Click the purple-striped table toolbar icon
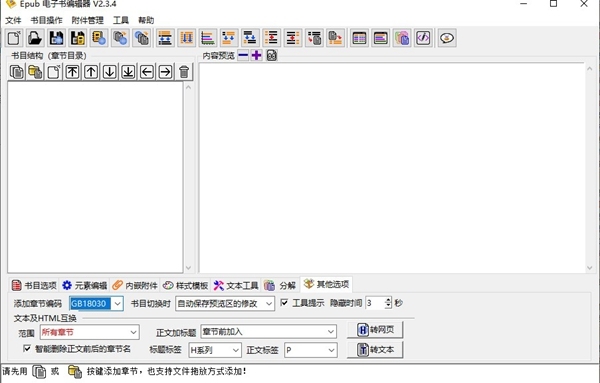600x383 pixels. [381, 38]
